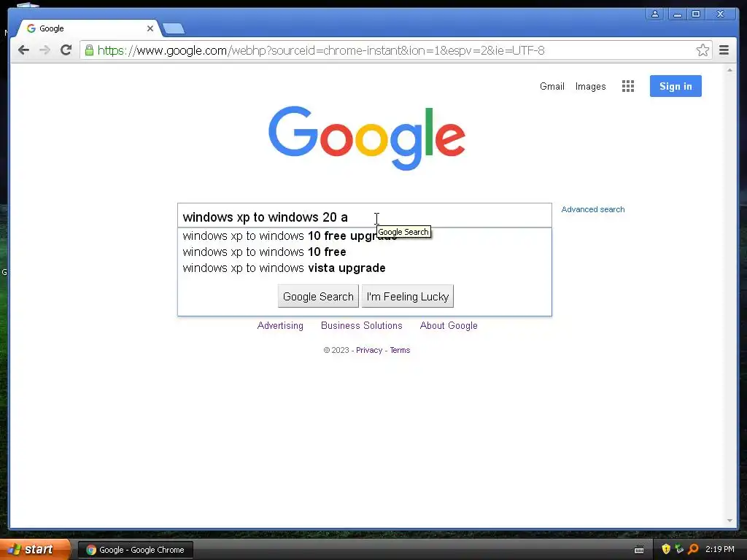Choose suggestion "windows 10 free upgrade"
This screenshot has width=747, height=560.
coord(365,236)
